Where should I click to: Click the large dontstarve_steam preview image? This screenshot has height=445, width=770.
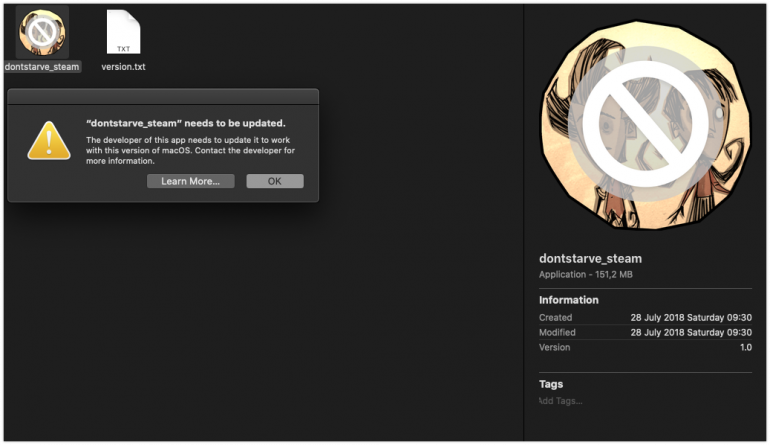coord(645,125)
